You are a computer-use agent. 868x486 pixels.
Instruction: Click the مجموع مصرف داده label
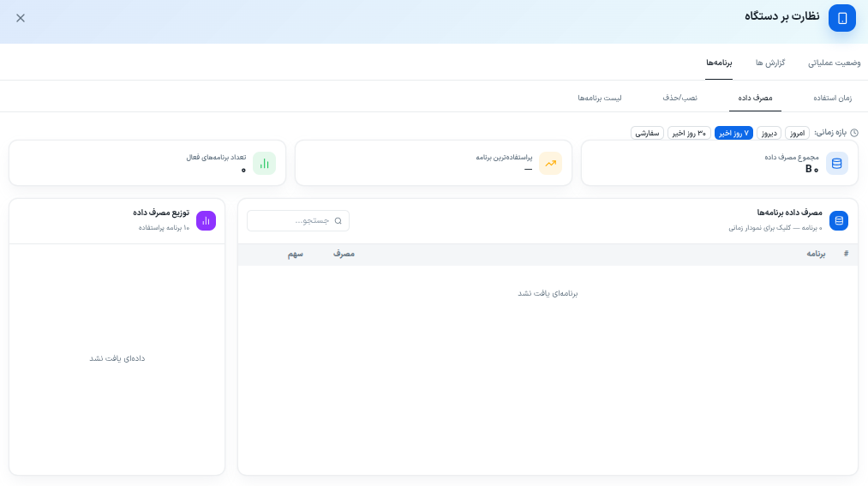coord(792,157)
